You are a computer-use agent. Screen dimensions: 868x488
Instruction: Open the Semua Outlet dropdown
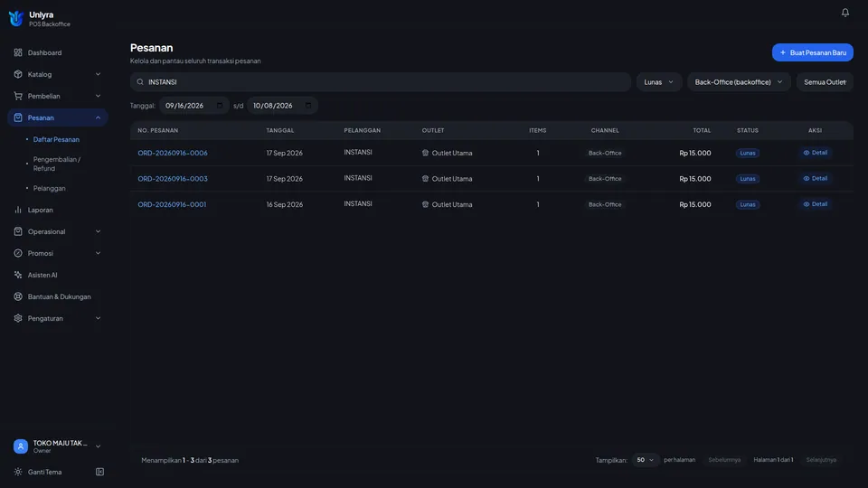pos(825,82)
